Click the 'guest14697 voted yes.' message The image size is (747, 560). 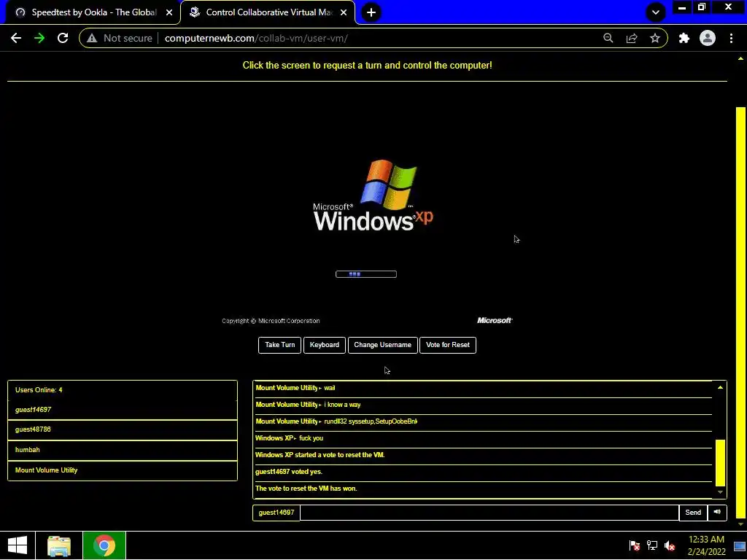pyautogui.click(x=289, y=472)
